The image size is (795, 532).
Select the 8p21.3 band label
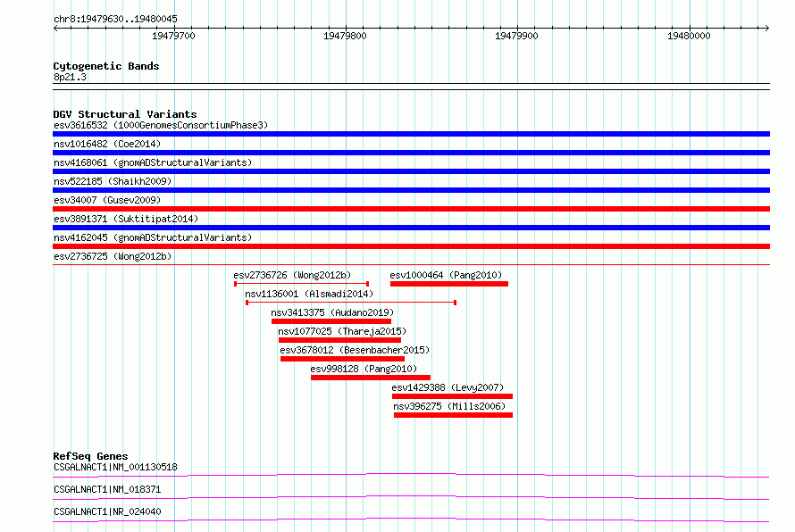[70, 77]
